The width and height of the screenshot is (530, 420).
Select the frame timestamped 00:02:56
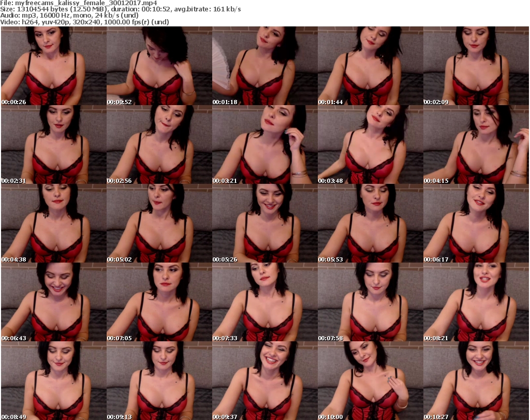click(x=159, y=144)
